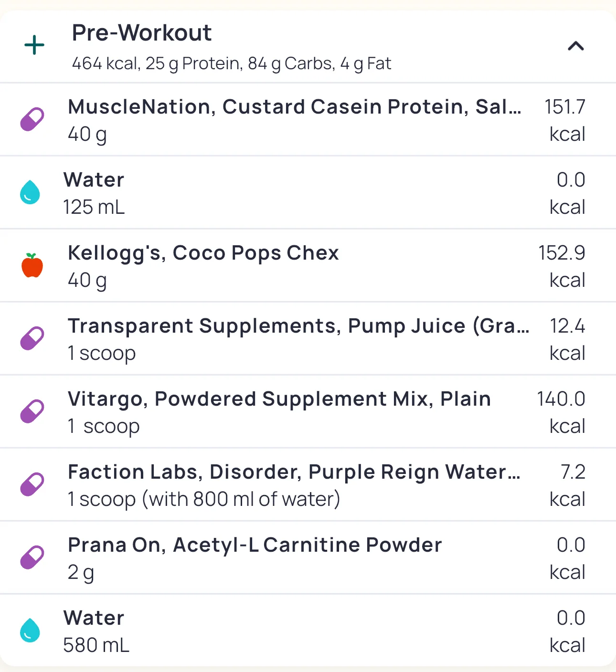This screenshot has height=672, width=616.
Task: Click the plus icon beside Pre-Workout
Action: tap(34, 46)
